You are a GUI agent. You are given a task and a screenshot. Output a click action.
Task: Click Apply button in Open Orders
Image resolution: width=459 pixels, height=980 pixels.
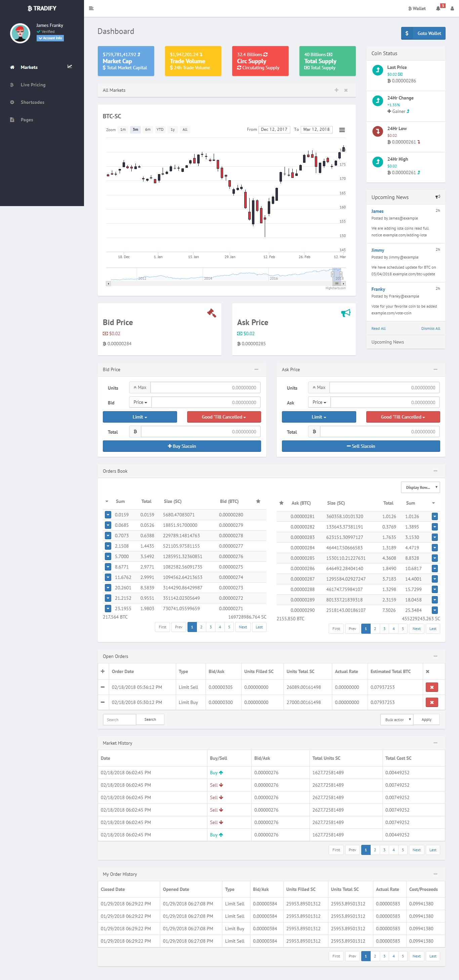[426, 719]
